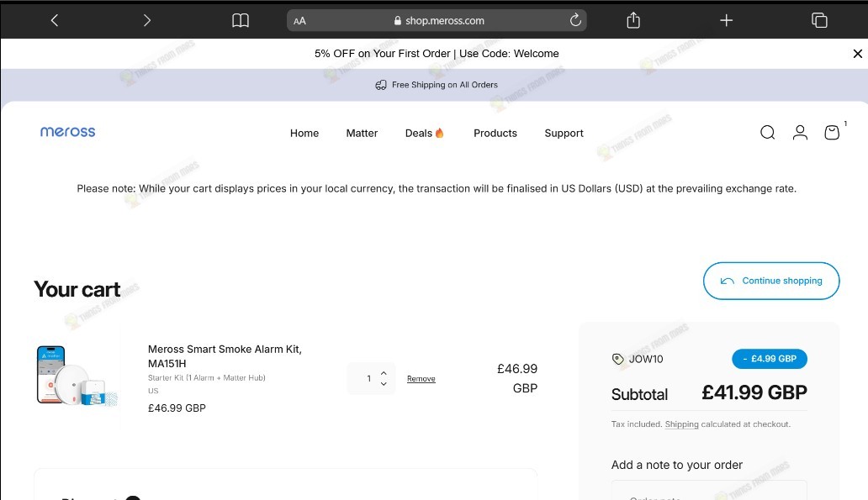Viewport: 868px width, 500px height.
Task: Go forward with the Safari forward arrow
Action: click(146, 20)
